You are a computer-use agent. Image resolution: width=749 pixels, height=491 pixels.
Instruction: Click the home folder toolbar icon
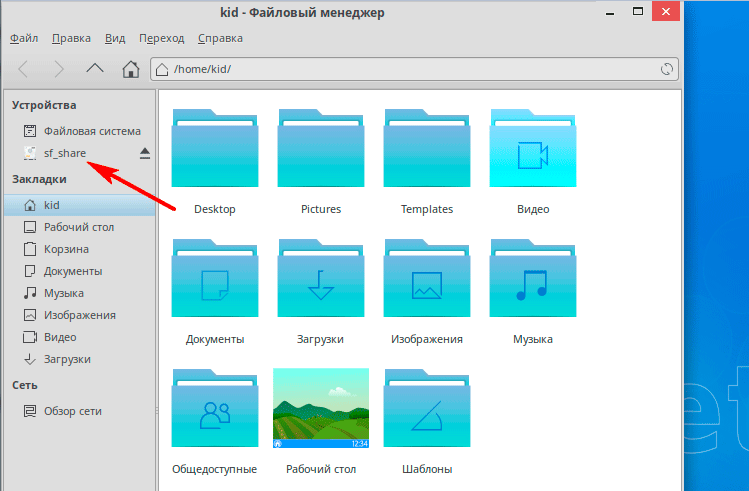tap(130, 69)
